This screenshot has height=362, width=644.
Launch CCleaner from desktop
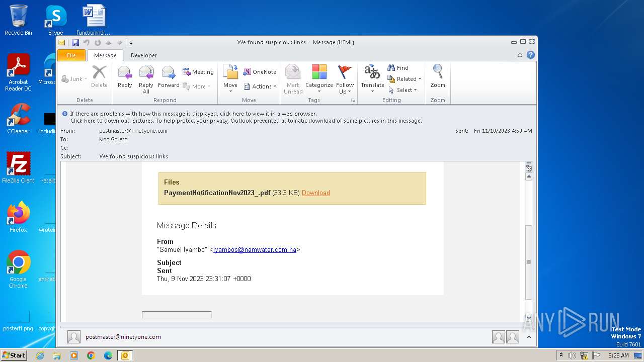tap(18, 119)
